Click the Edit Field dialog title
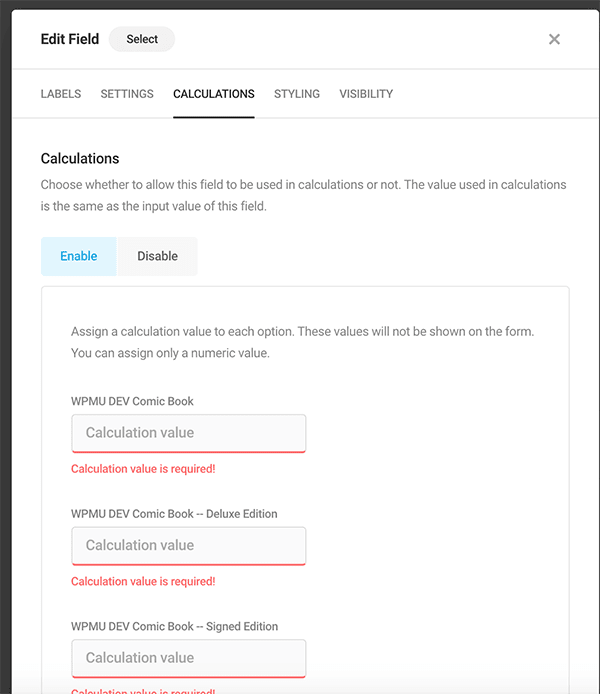The height and width of the screenshot is (694, 600). coord(70,39)
